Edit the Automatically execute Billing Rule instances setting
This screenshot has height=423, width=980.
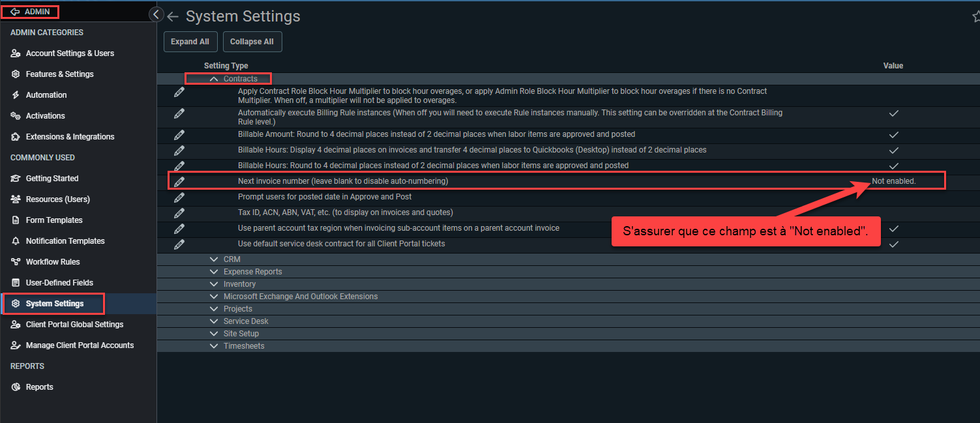179,113
